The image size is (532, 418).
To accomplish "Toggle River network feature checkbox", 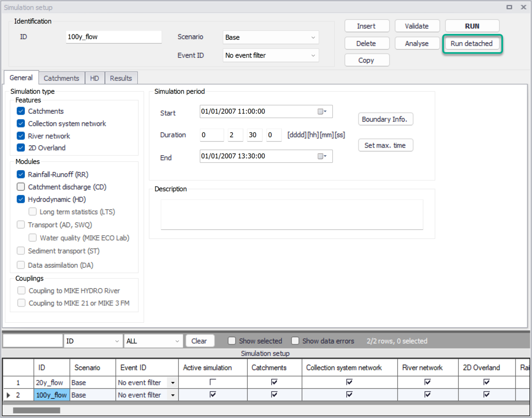I will click(21, 136).
